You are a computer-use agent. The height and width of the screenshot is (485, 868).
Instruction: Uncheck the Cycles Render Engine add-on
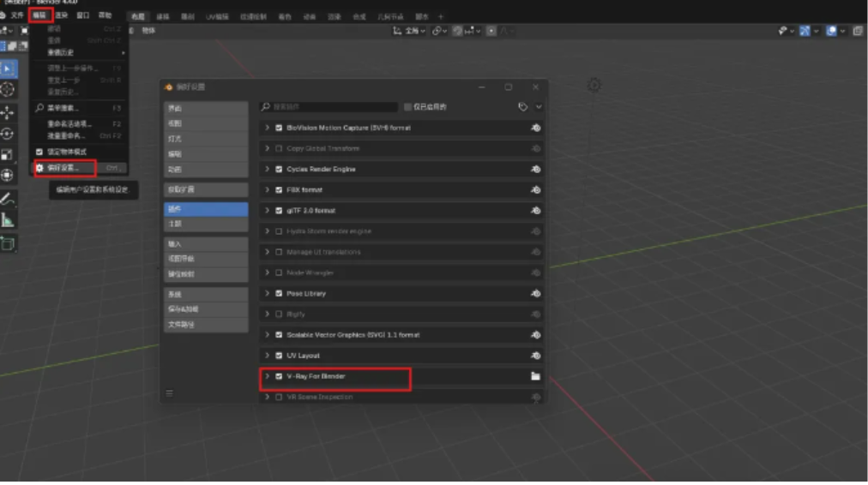click(x=279, y=169)
